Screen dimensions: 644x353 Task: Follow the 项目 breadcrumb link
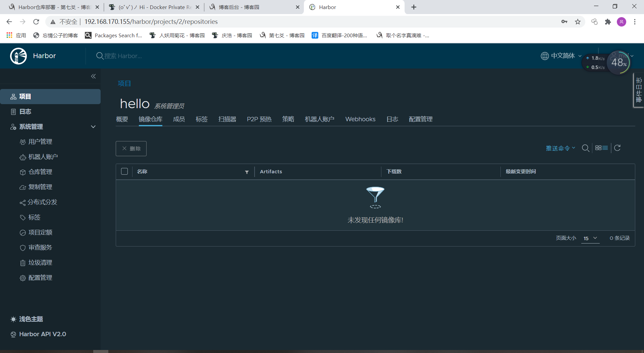(124, 83)
